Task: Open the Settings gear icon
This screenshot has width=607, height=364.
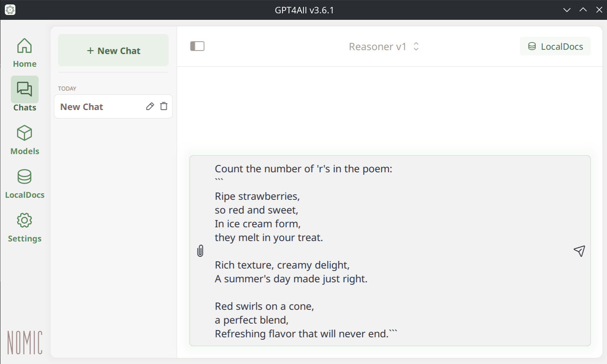Action: pos(24,220)
